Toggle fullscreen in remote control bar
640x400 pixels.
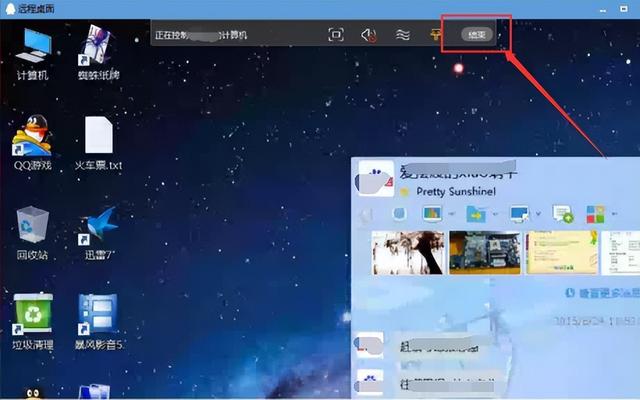(336, 35)
